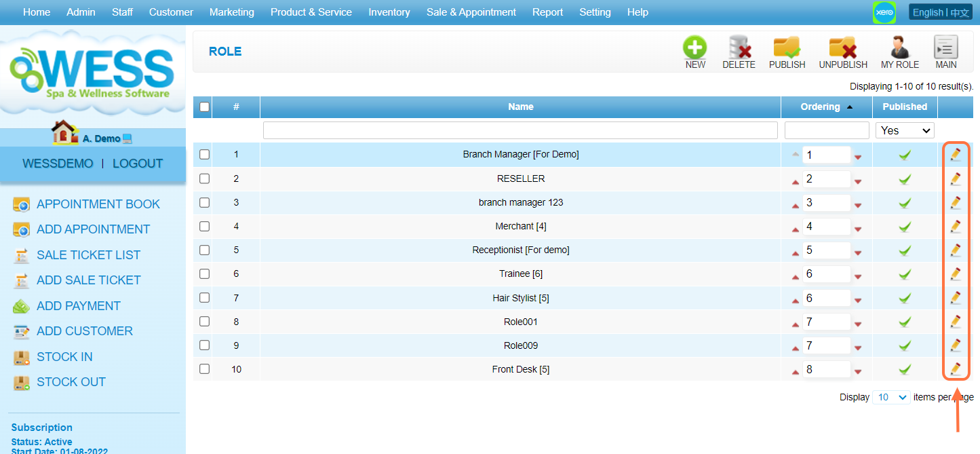
Task: Click the LOGOUT link
Action: pos(138,164)
